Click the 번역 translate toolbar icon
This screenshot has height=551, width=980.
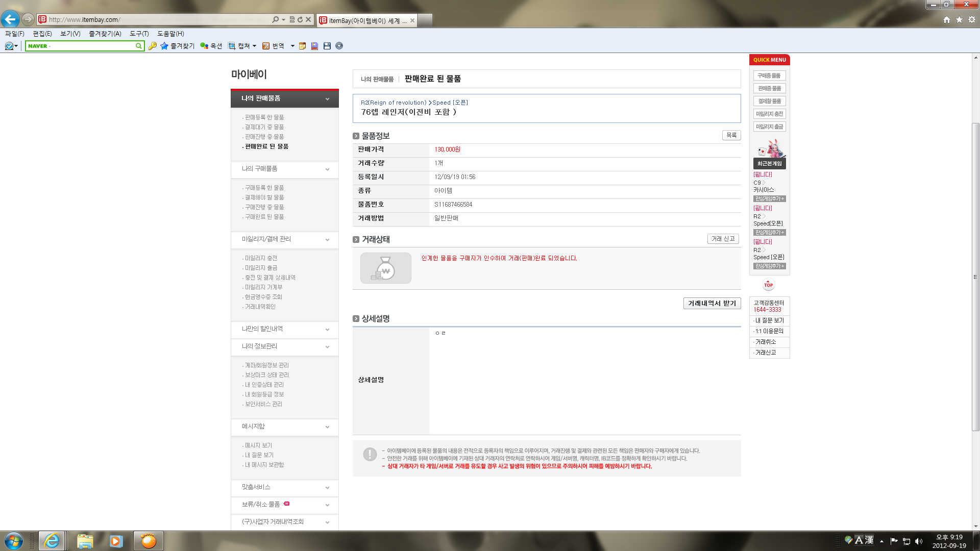tap(266, 46)
